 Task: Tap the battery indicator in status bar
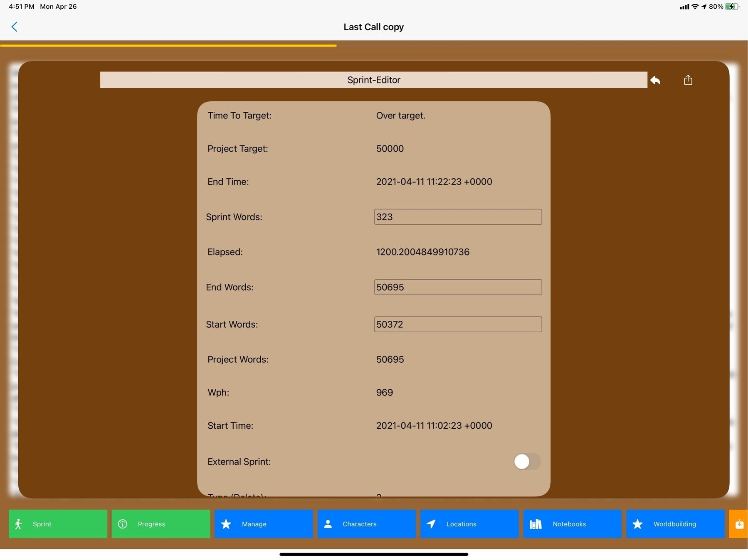(x=731, y=7)
